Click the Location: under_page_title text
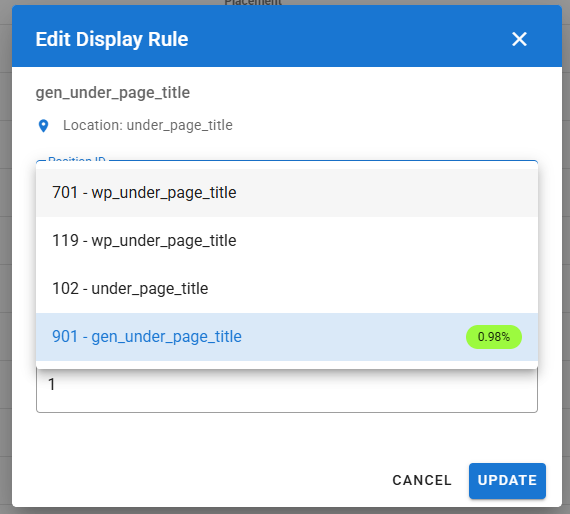 point(148,125)
